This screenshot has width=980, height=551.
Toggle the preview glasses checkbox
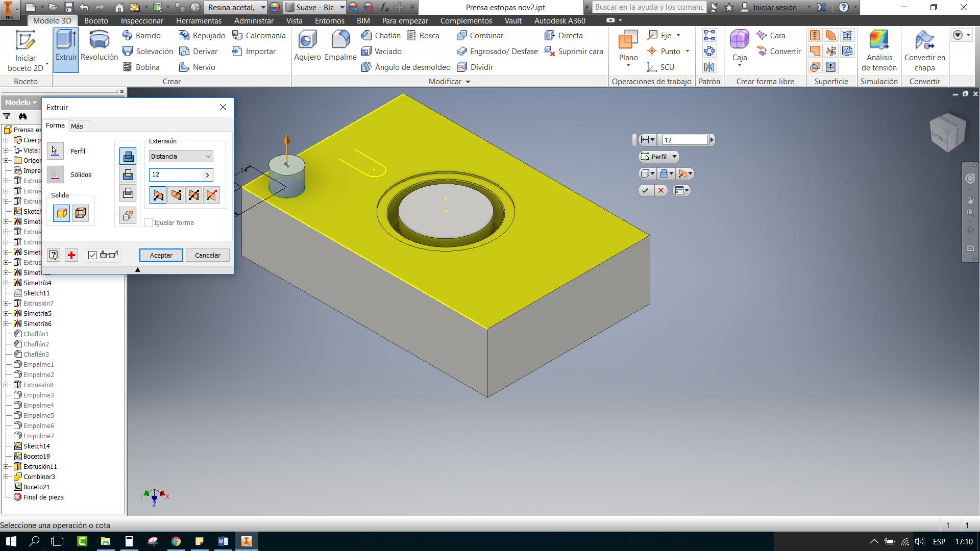[x=92, y=255]
